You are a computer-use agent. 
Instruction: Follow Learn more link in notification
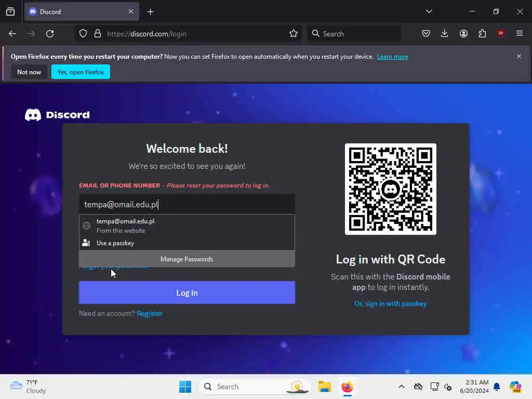[x=393, y=57]
